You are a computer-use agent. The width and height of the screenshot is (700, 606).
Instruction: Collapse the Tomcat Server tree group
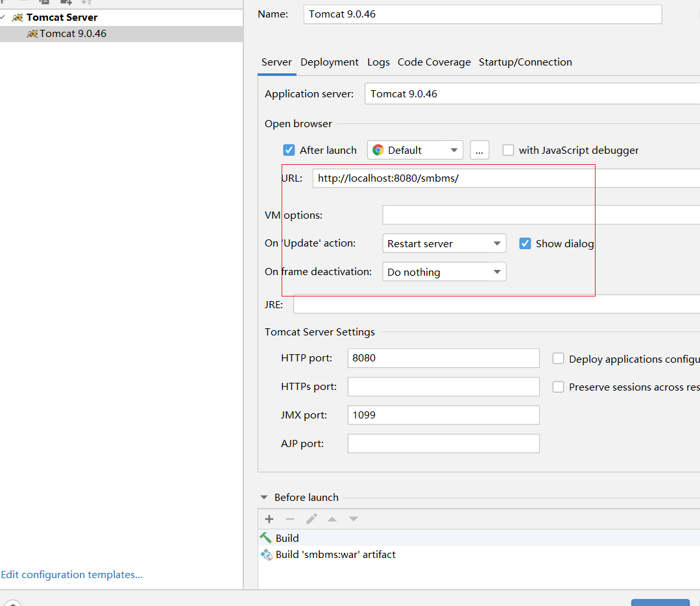click(x=3, y=17)
